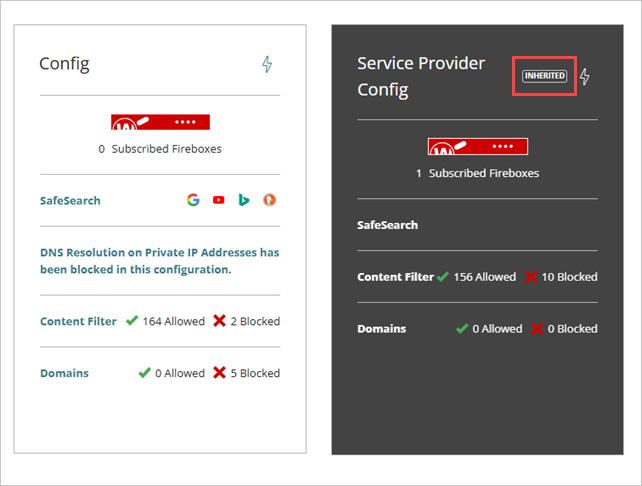Click the lightning bolt icon on Service Provider card

(x=585, y=77)
